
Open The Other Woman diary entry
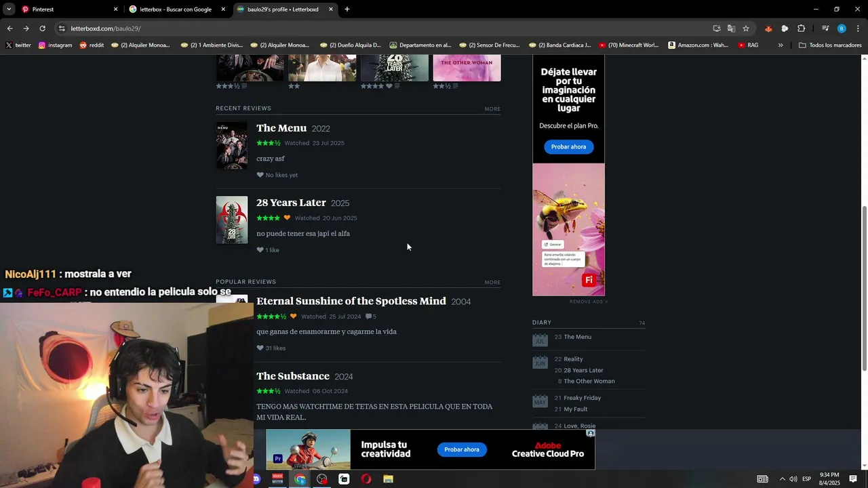coord(589,381)
